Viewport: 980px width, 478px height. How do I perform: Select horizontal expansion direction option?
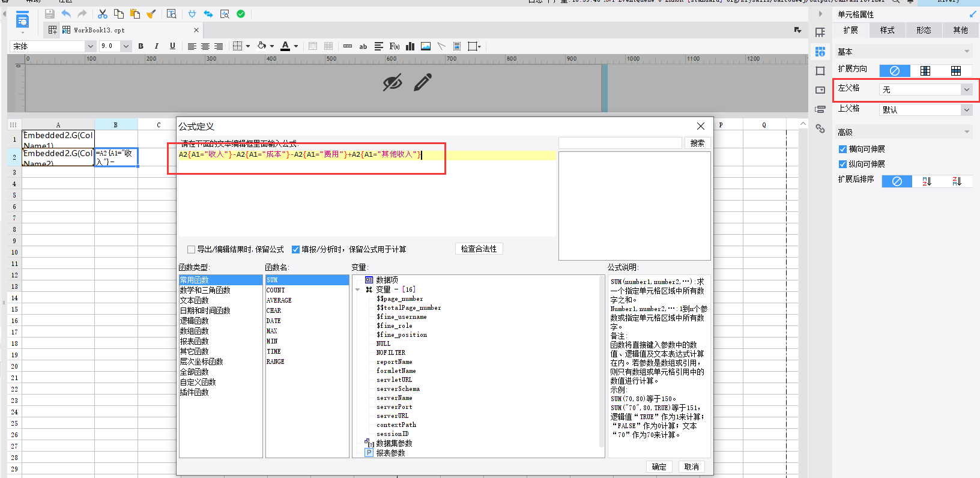956,71
